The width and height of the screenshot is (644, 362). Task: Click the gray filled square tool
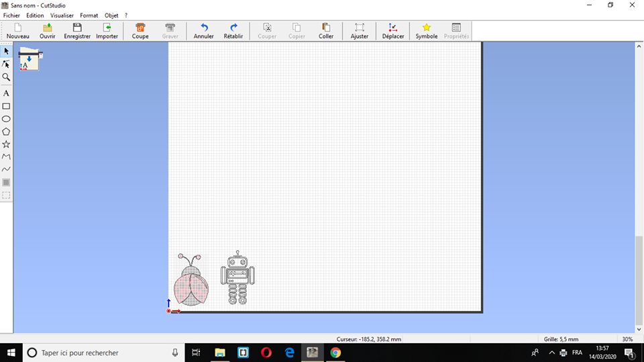(x=6, y=182)
